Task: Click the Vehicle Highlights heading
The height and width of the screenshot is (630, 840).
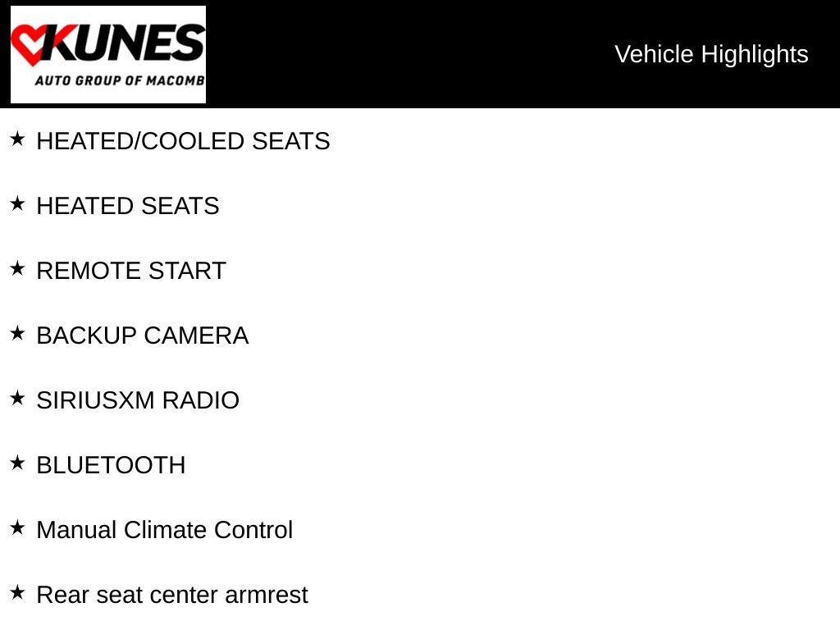Action: (x=711, y=54)
